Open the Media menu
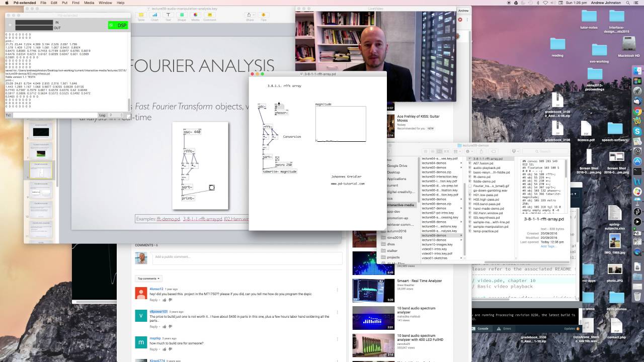 tap(89, 3)
